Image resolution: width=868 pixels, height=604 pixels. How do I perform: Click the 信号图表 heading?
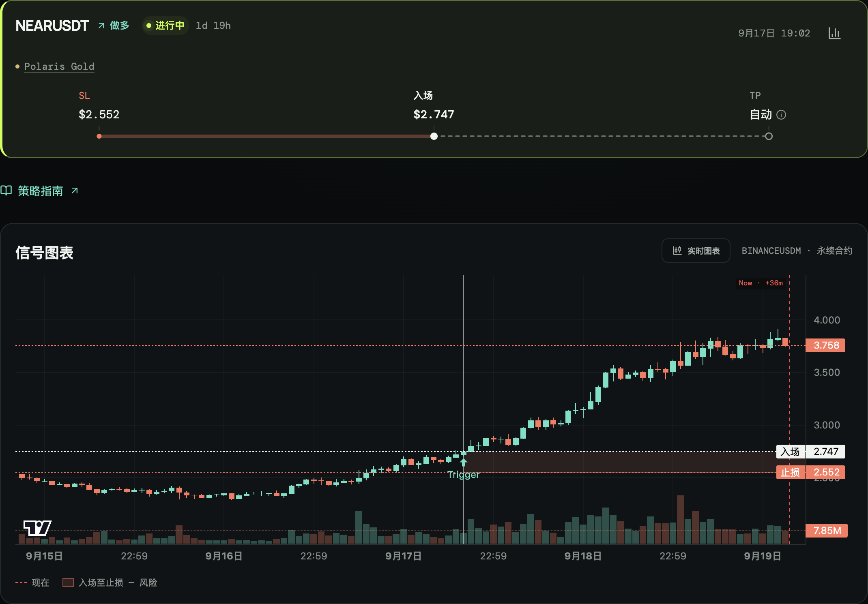(45, 253)
